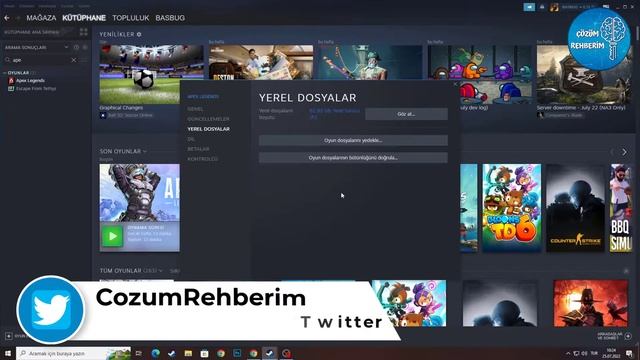The width and height of the screenshot is (640, 360).
Task: Click add game plus icon at bottom left
Action: [x=9, y=336]
